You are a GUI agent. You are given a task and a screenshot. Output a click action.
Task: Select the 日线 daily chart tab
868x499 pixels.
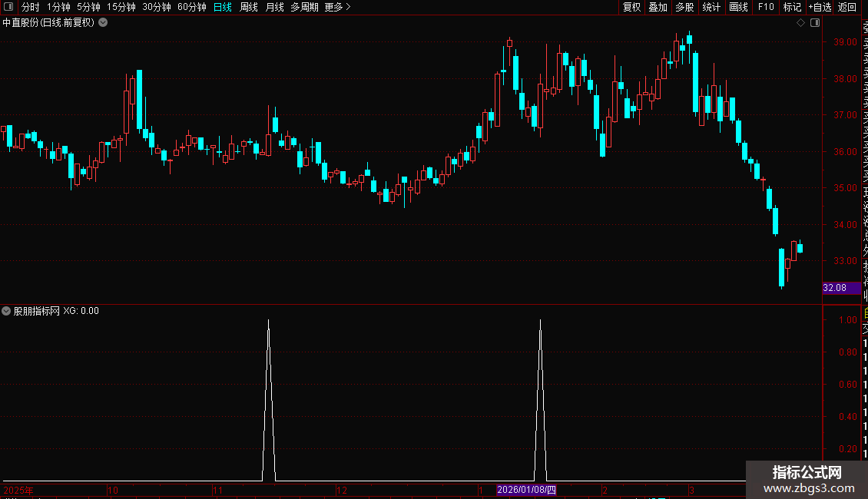click(223, 7)
